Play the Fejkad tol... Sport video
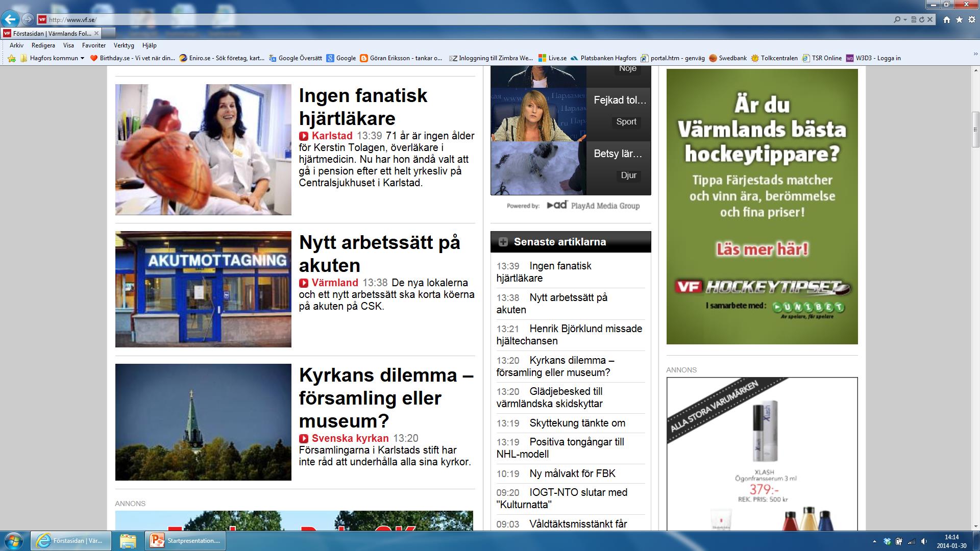The width and height of the screenshot is (980, 551). pos(571,114)
